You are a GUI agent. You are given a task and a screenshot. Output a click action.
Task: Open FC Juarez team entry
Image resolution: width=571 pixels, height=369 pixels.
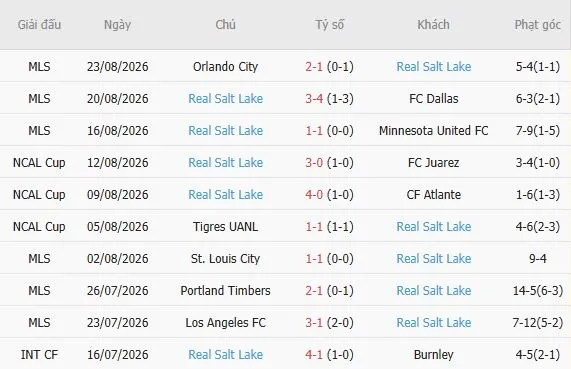coord(433,163)
